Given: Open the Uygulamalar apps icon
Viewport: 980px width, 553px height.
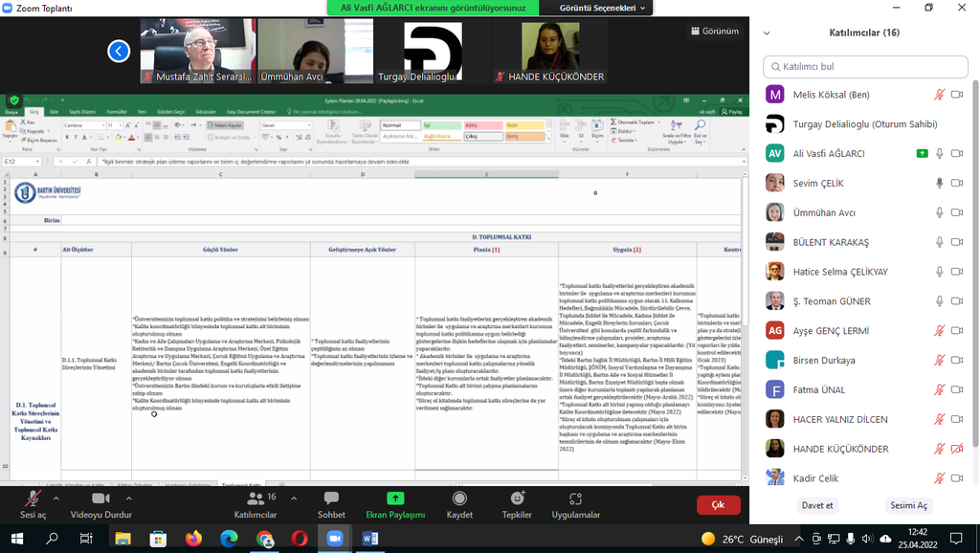Looking at the screenshot, I should [x=575, y=498].
